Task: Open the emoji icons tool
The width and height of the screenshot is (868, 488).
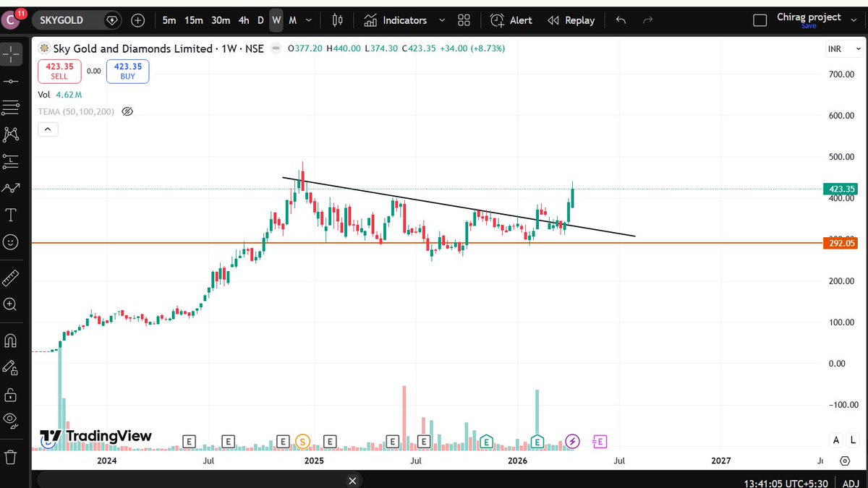Action: 11,241
